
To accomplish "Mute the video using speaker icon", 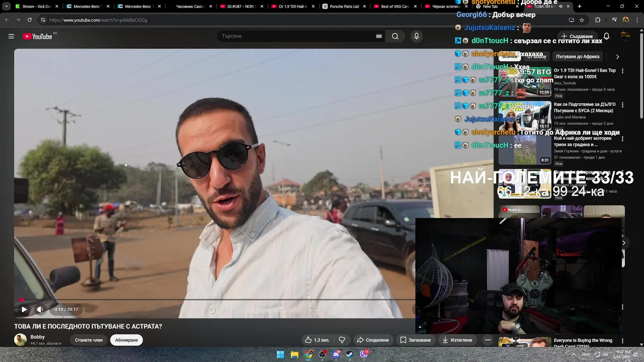I will pyautogui.click(x=40, y=309).
